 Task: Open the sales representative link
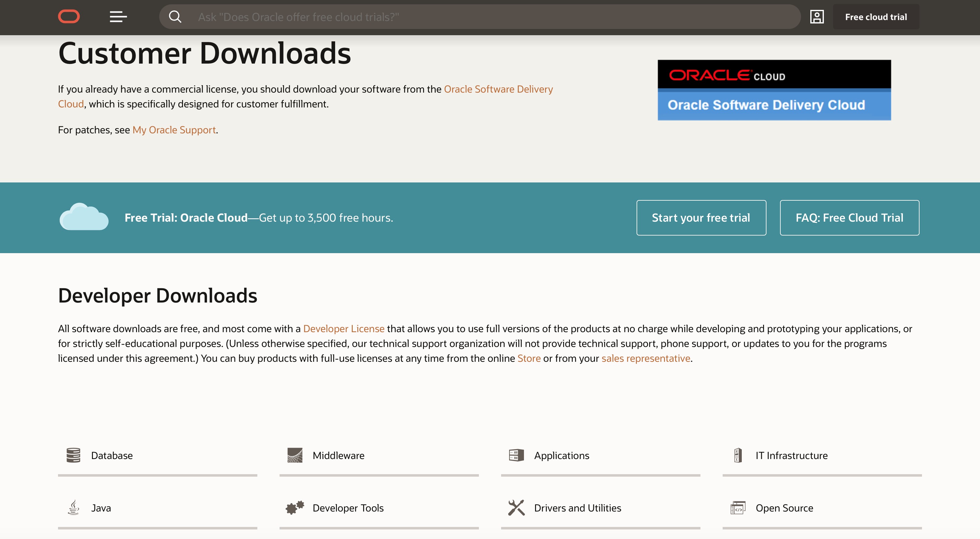pyautogui.click(x=646, y=358)
